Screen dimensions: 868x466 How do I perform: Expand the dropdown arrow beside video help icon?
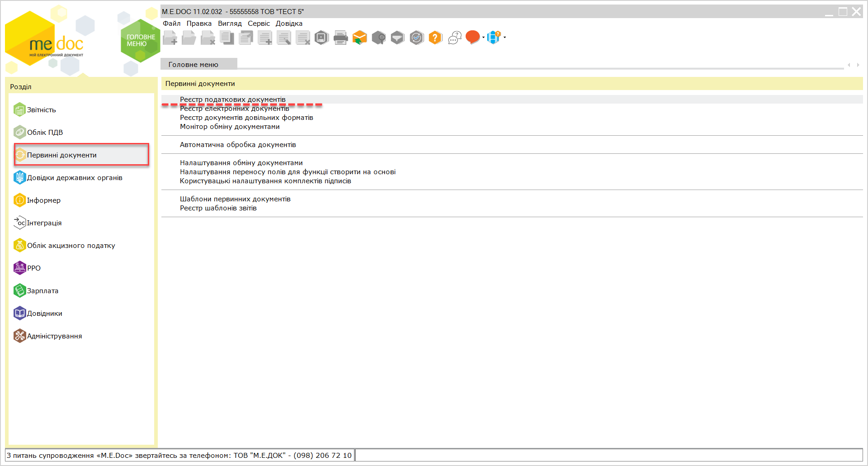505,38
